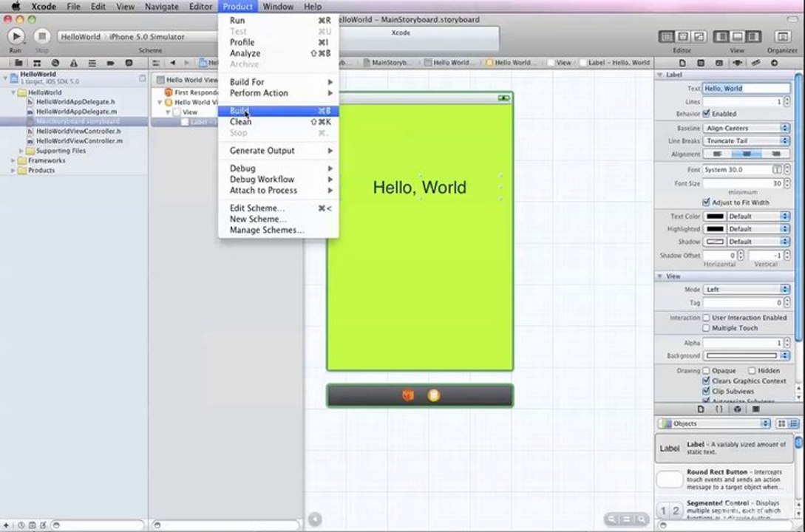Choose Analyze from the Product menu

278,53
